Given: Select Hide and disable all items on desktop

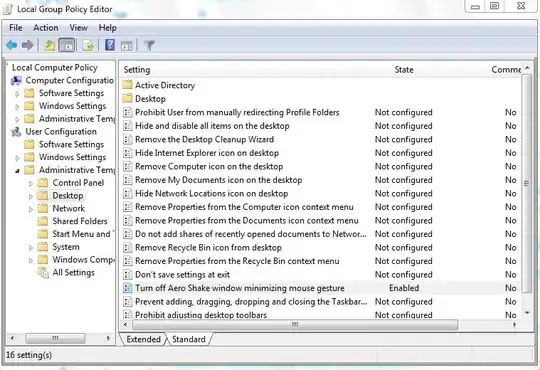Looking at the screenshot, I should [212, 126].
